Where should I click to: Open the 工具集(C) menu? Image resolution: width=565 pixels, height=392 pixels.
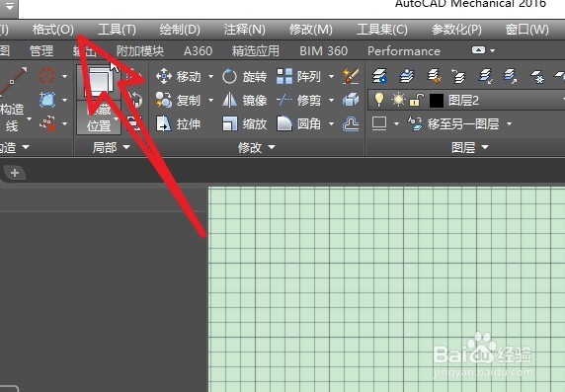coord(382,30)
